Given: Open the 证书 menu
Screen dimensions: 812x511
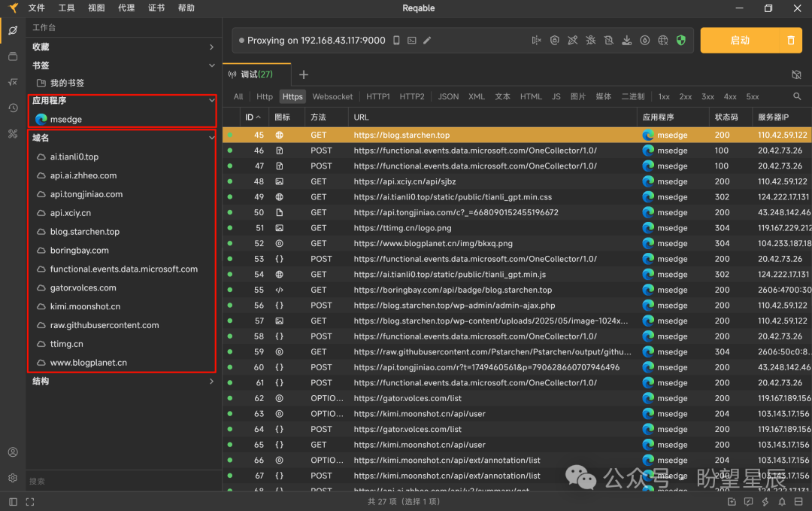Looking at the screenshot, I should pyautogui.click(x=156, y=8).
